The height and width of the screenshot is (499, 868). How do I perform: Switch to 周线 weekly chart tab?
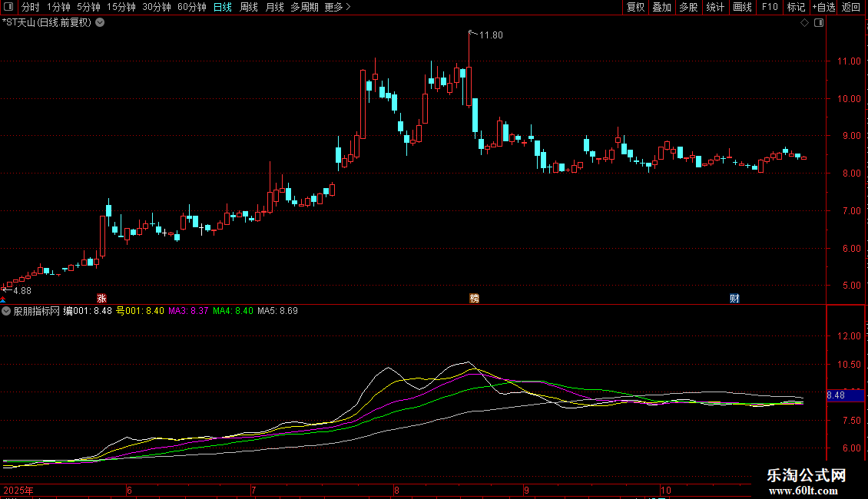249,7
